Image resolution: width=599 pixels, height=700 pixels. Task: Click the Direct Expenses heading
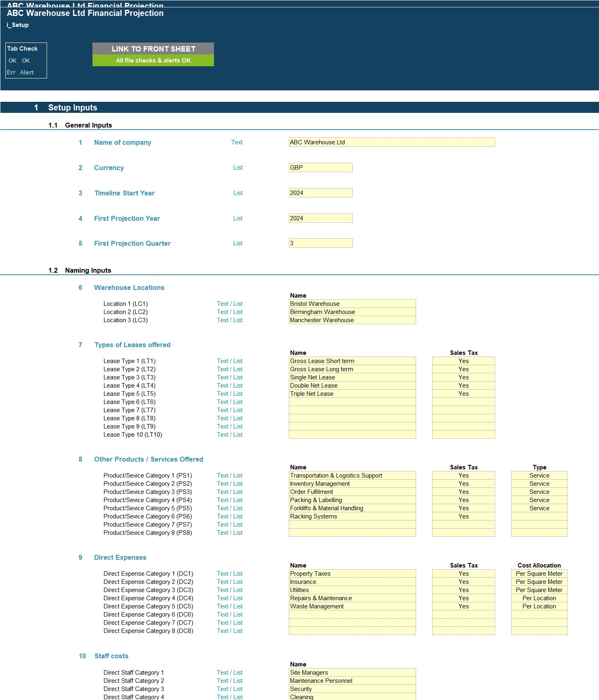point(120,557)
